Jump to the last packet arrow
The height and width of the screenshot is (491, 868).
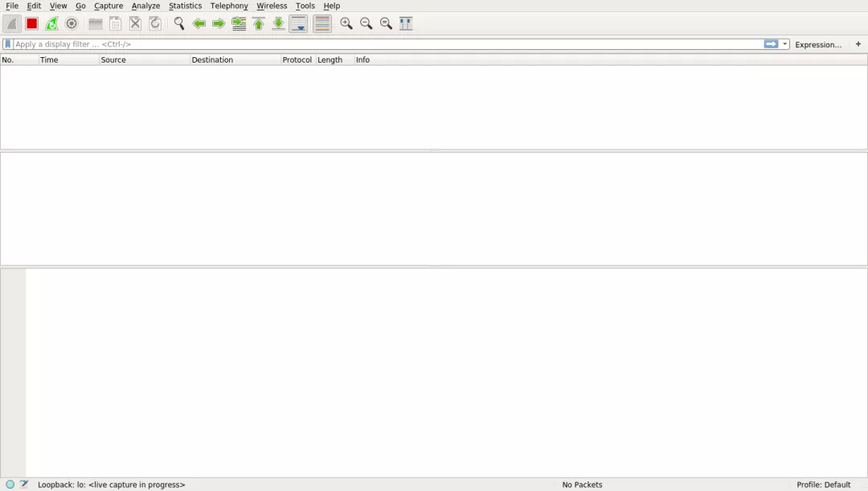(x=278, y=24)
